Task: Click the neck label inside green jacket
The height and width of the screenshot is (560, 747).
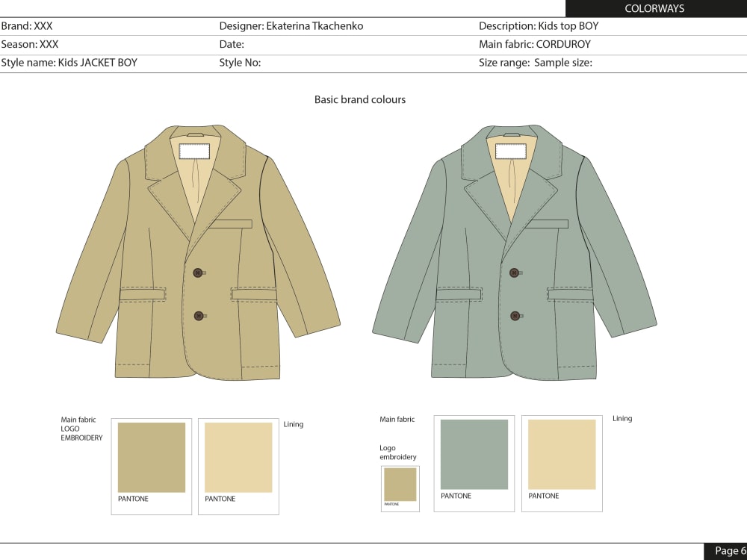Action: pyautogui.click(x=511, y=152)
